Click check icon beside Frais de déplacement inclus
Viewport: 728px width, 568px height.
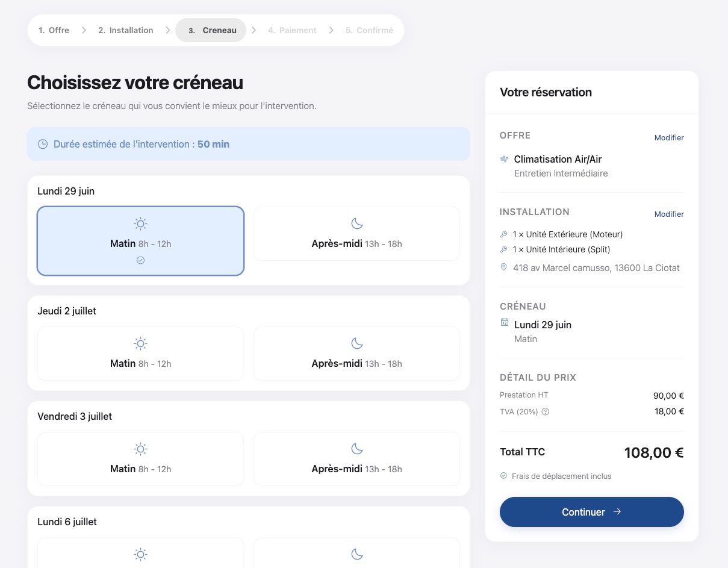click(503, 476)
